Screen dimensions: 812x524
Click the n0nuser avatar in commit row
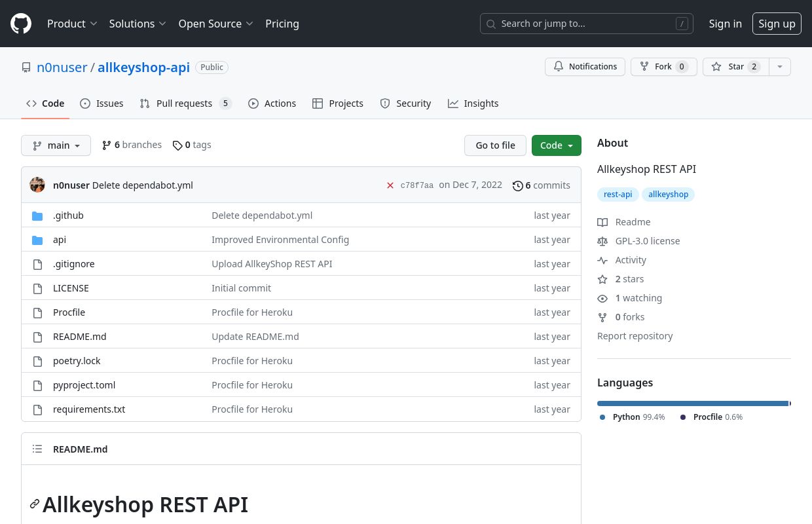coord(37,185)
